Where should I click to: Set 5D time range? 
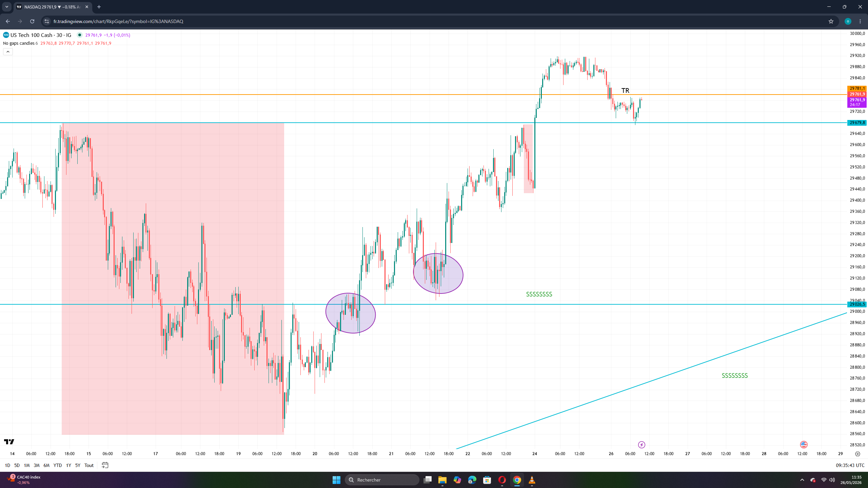[17, 465]
